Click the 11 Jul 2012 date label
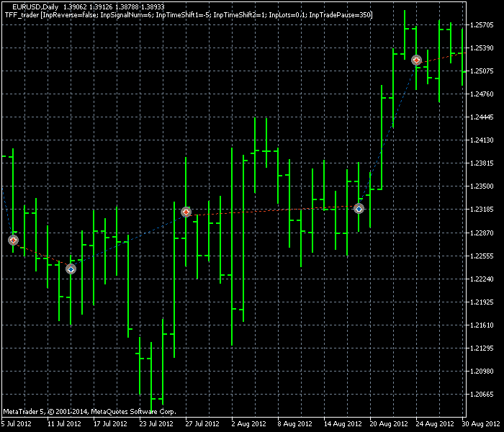Image resolution: width=504 pixels, height=432 pixels. point(64,423)
